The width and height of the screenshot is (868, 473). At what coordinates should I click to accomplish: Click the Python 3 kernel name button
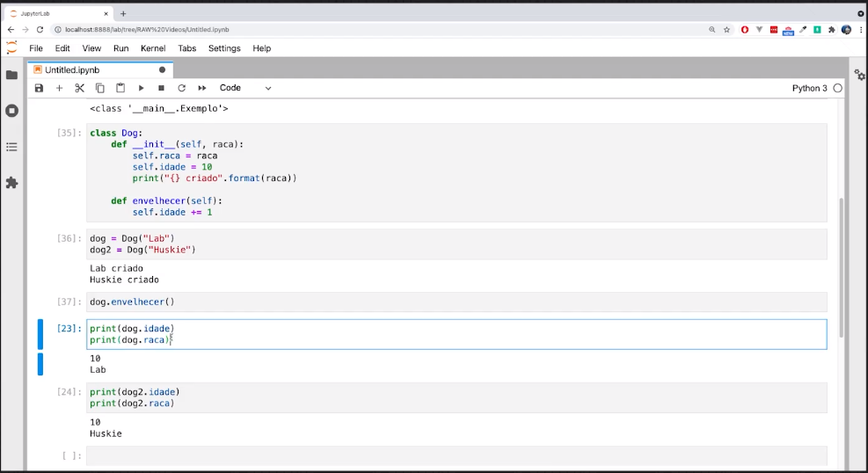click(x=809, y=88)
